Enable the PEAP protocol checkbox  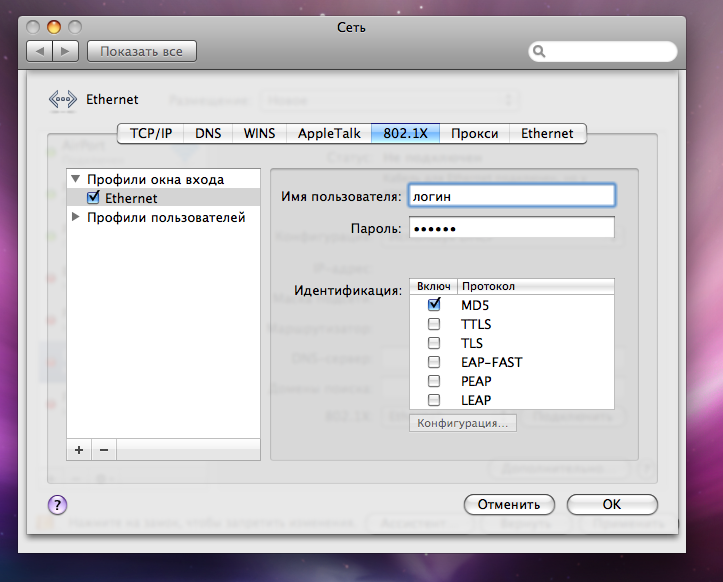(x=434, y=380)
